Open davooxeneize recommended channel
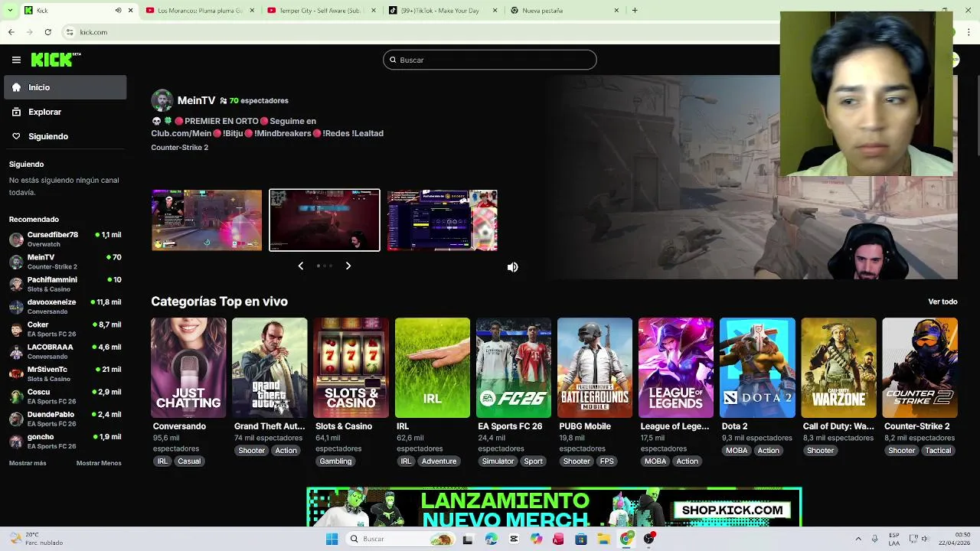The width and height of the screenshot is (980, 551). click(x=65, y=307)
